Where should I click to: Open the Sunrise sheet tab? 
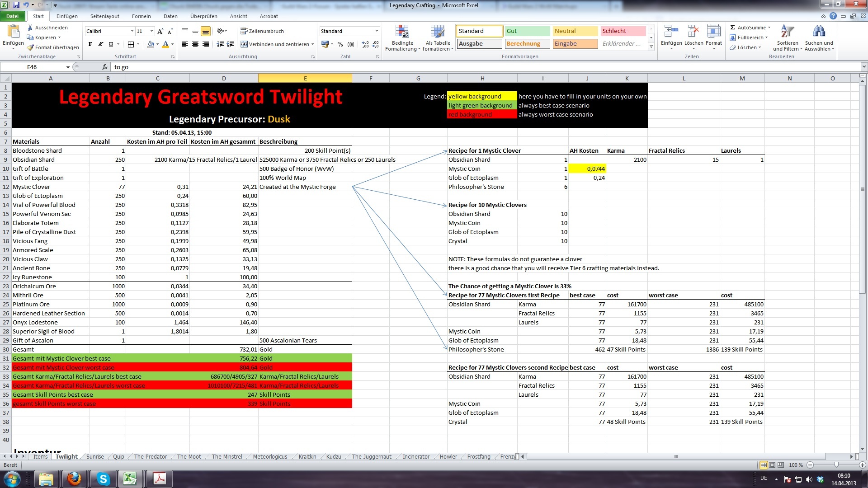[95, 457]
